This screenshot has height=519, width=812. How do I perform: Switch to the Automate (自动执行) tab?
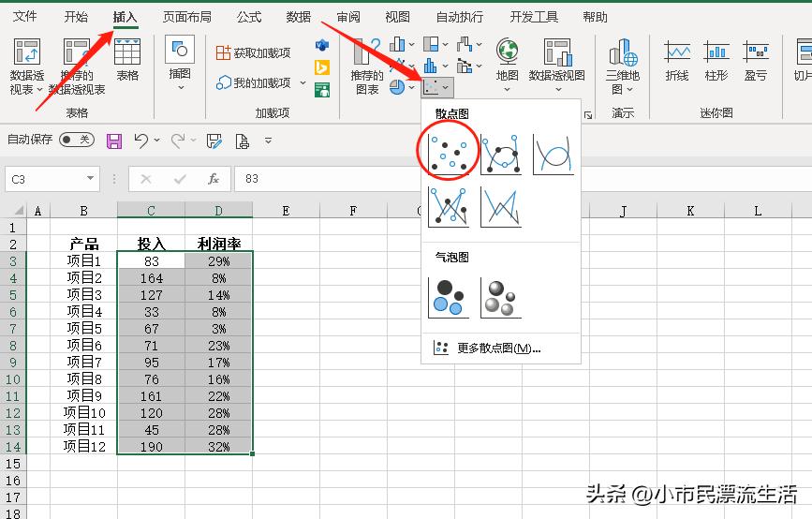coord(459,17)
